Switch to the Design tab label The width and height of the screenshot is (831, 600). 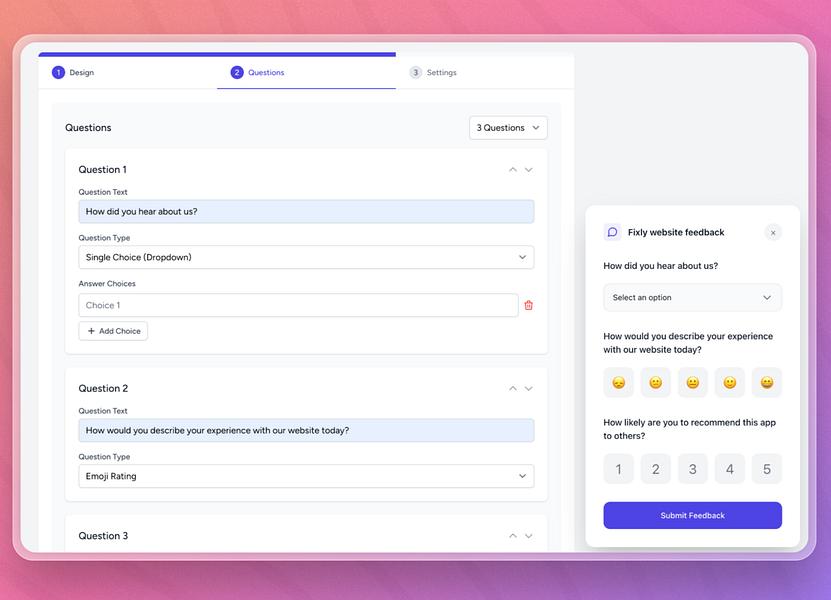pos(82,72)
